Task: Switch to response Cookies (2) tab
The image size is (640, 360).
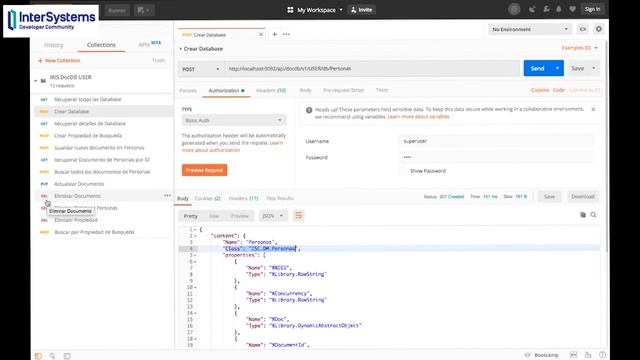Action: pyautogui.click(x=207, y=198)
